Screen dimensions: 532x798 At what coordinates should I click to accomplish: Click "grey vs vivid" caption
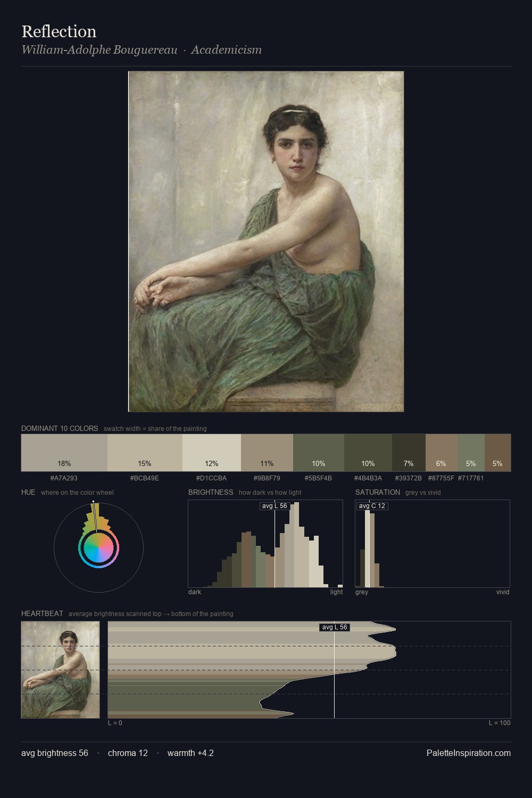[423, 493]
